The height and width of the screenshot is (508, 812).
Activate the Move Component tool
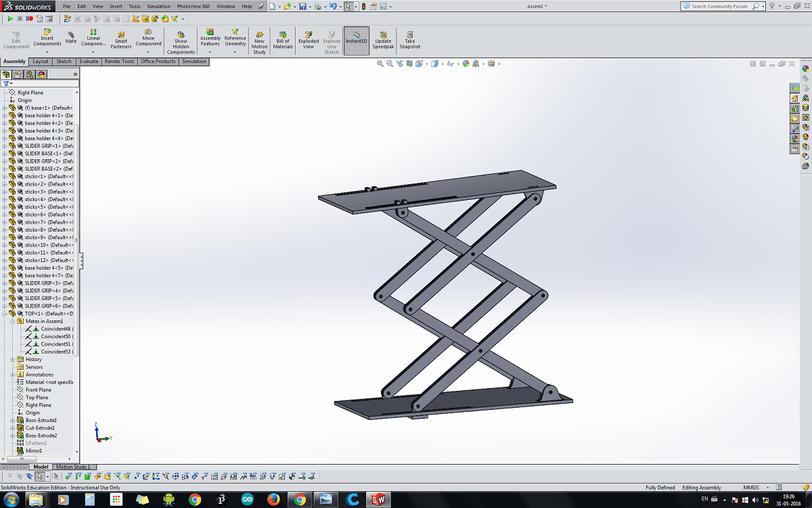[x=148, y=38]
